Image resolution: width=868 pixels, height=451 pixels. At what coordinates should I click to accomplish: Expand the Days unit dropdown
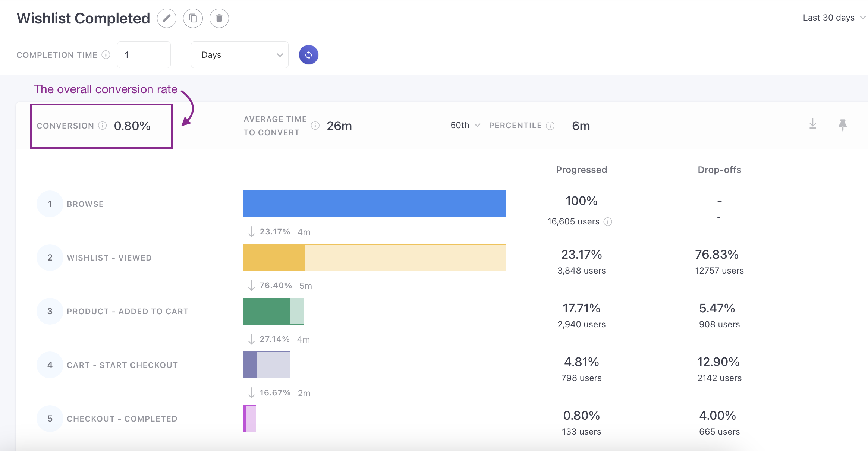coord(240,55)
